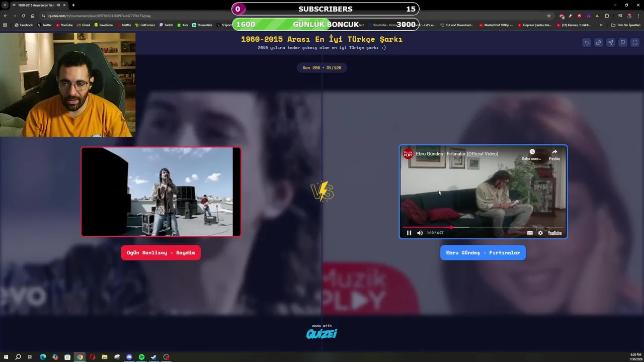Open the Windows Start menu
Screen dimensions: 644x362
(x=6, y=357)
